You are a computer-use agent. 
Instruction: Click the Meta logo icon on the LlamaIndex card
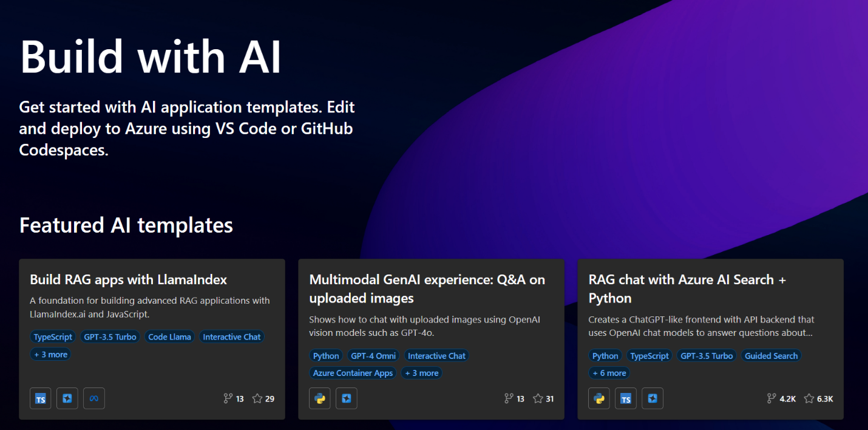click(x=94, y=399)
